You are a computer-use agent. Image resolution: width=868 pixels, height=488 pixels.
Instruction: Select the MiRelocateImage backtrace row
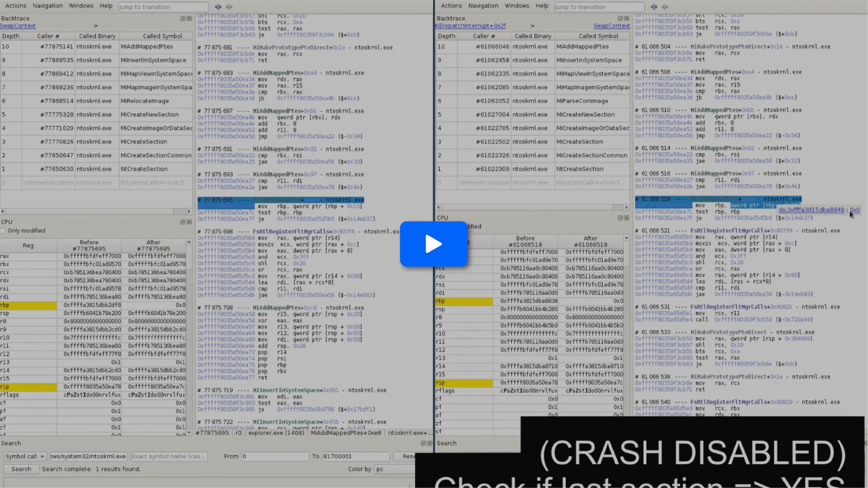click(x=144, y=101)
